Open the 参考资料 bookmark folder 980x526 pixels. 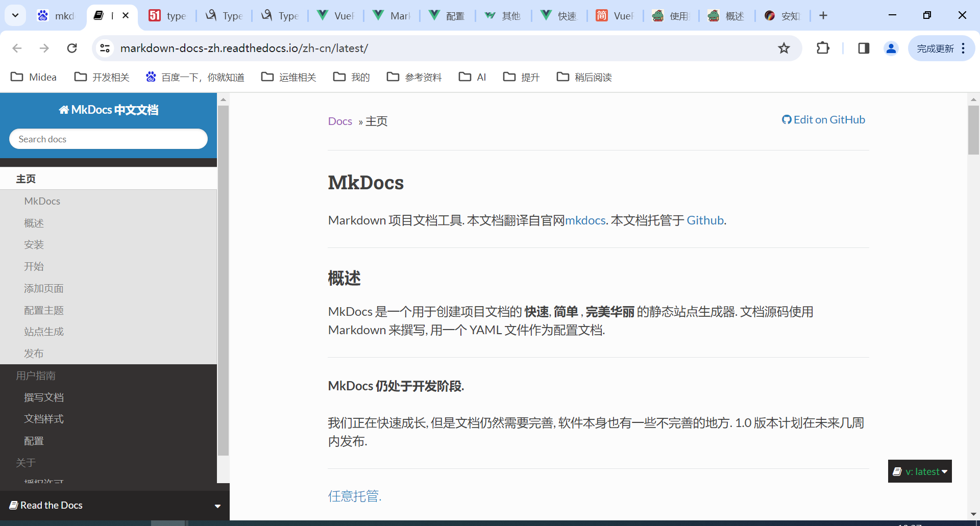pyautogui.click(x=414, y=77)
